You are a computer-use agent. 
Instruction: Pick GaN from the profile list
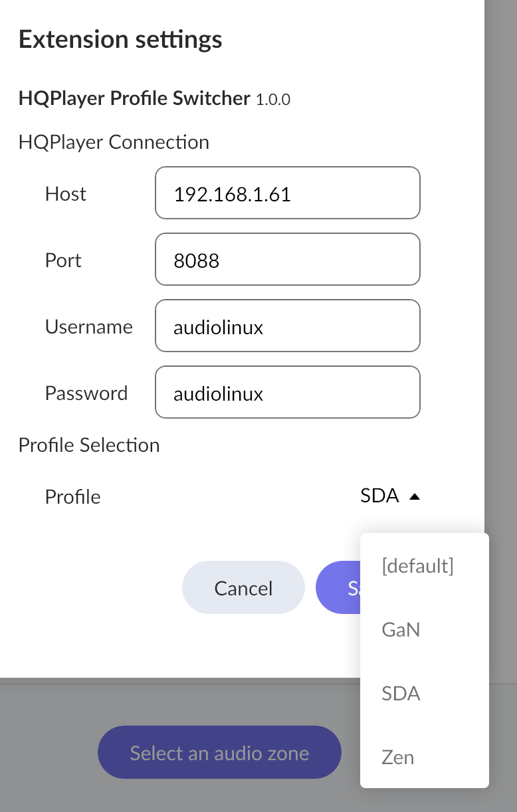click(401, 629)
